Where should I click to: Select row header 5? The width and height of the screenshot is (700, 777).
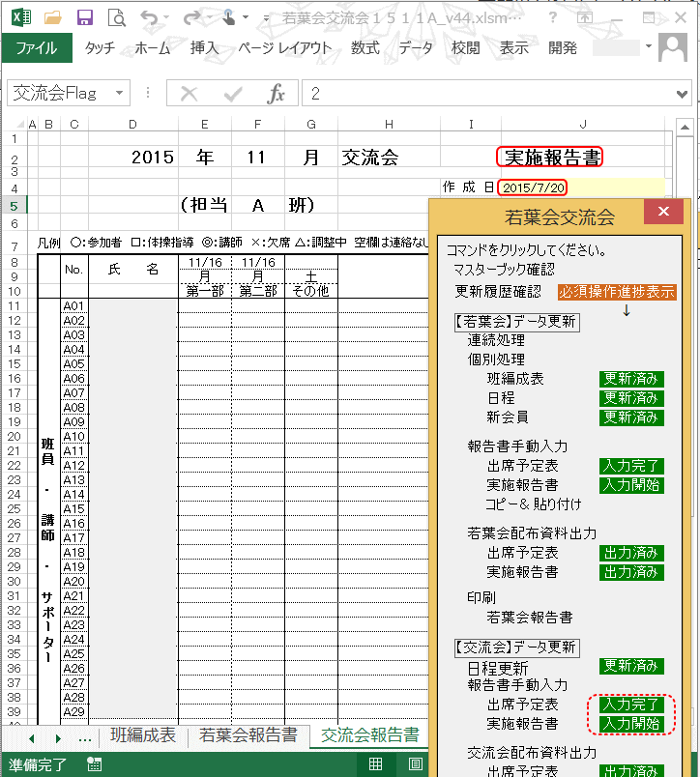pyautogui.click(x=14, y=206)
